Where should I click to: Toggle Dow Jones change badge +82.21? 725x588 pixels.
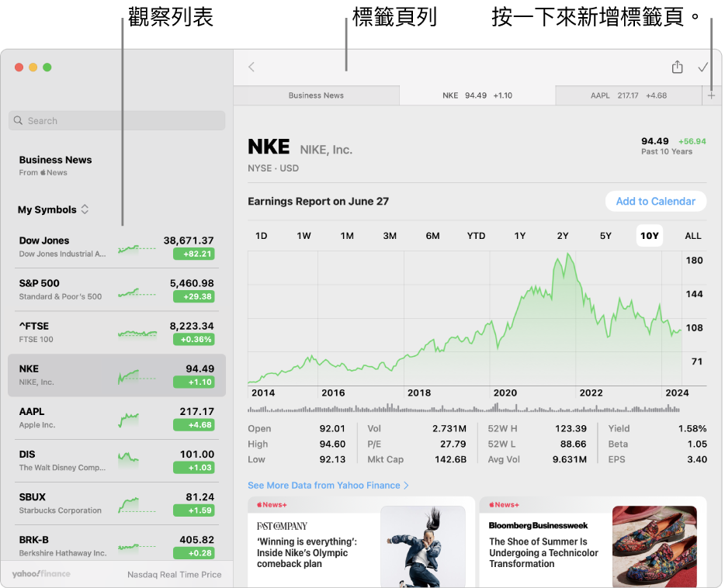point(194,254)
